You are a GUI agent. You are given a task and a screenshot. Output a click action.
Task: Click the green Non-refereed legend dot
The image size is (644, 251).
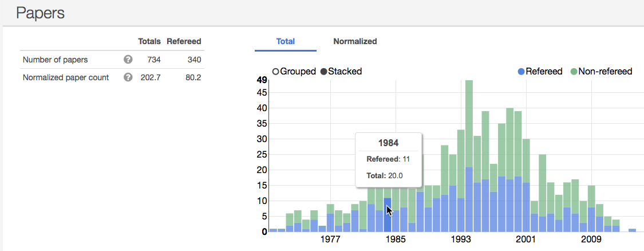click(x=574, y=72)
